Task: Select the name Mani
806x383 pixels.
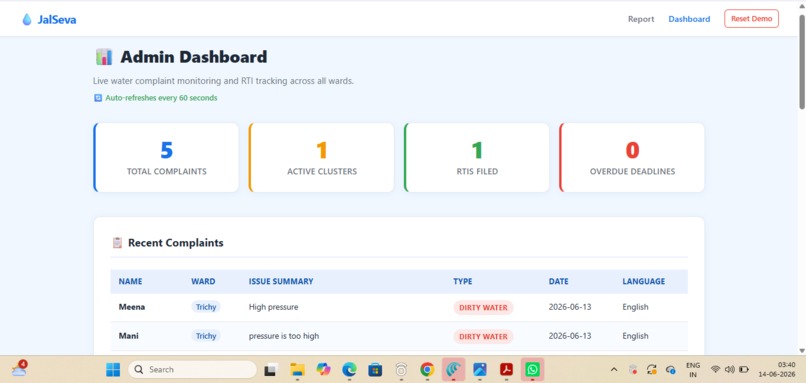Action: click(x=129, y=336)
